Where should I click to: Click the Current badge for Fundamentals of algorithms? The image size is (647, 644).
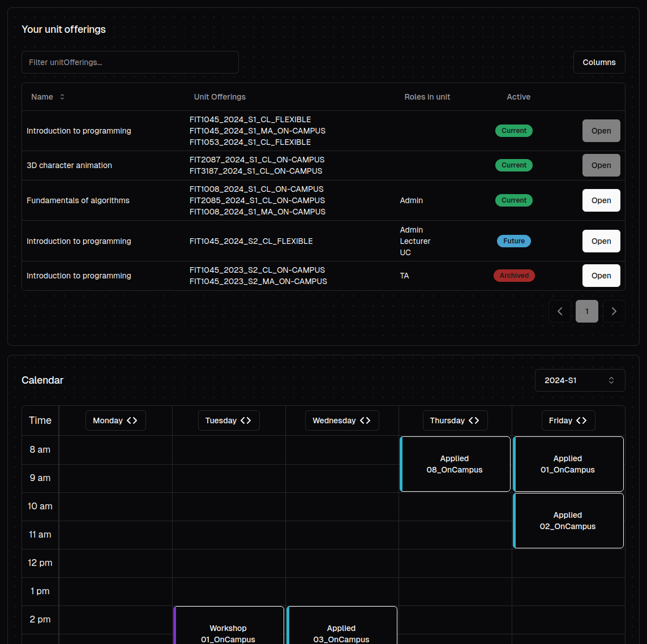[x=514, y=200]
